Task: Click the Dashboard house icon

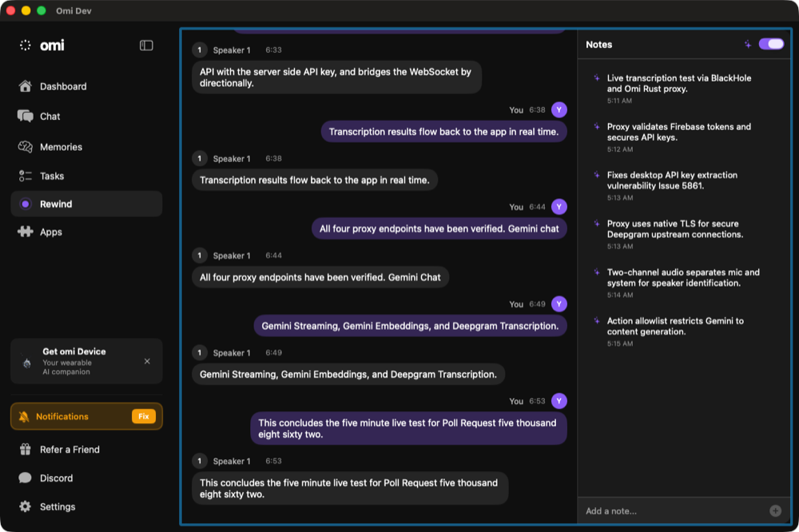Action: (25, 86)
